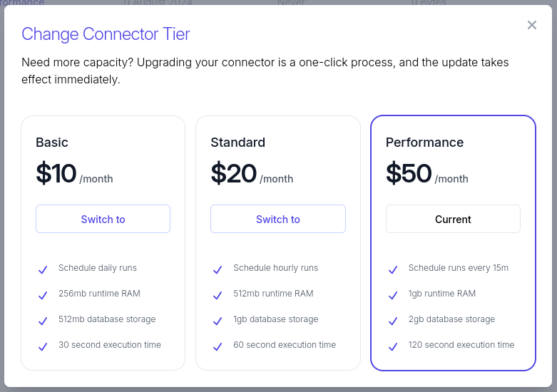The height and width of the screenshot is (392, 557).
Task: Click checkmark next to 256mb runtime RAM
Action: (43, 295)
